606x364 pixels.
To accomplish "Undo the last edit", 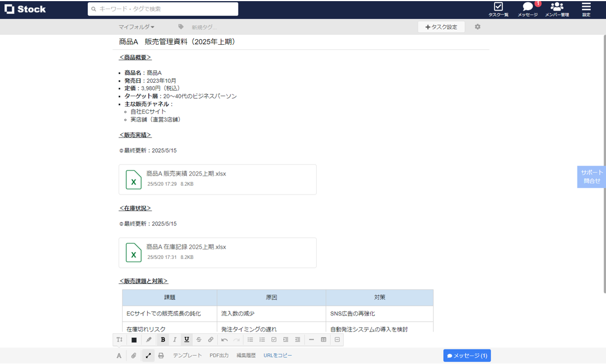I will (225, 339).
